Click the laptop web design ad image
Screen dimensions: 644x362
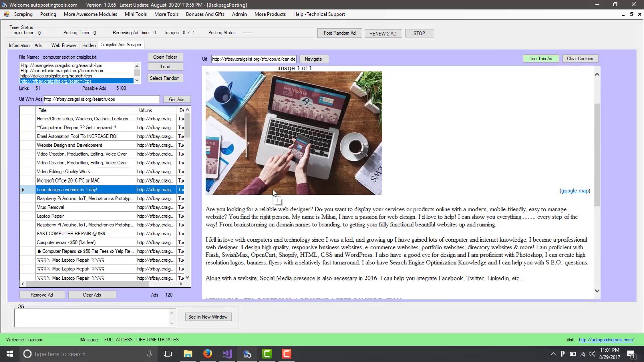click(x=294, y=133)
